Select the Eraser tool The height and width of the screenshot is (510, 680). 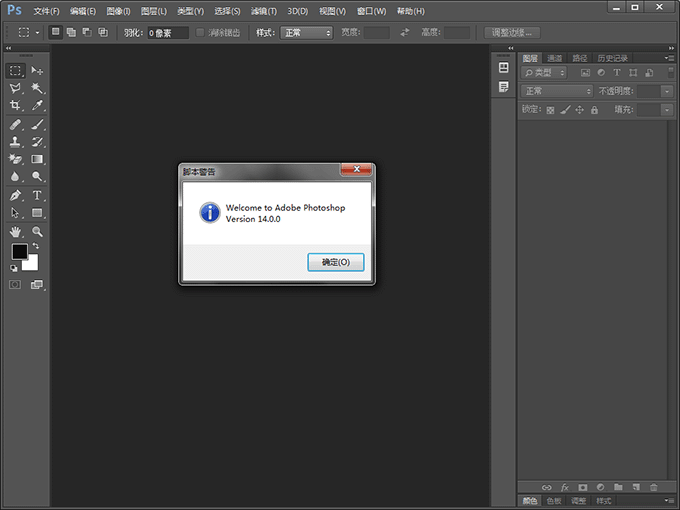click(16, 159)
